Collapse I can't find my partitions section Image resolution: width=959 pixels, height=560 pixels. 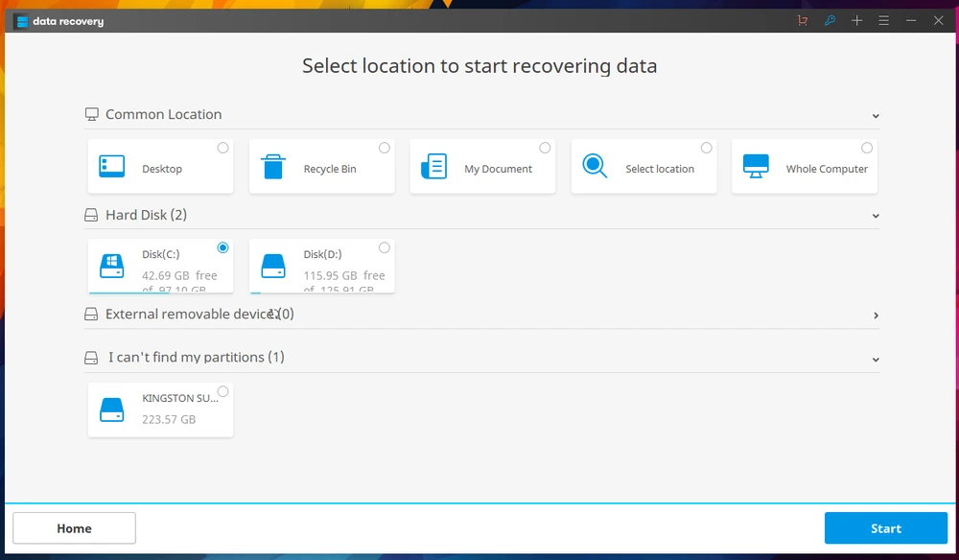(876, 360)
